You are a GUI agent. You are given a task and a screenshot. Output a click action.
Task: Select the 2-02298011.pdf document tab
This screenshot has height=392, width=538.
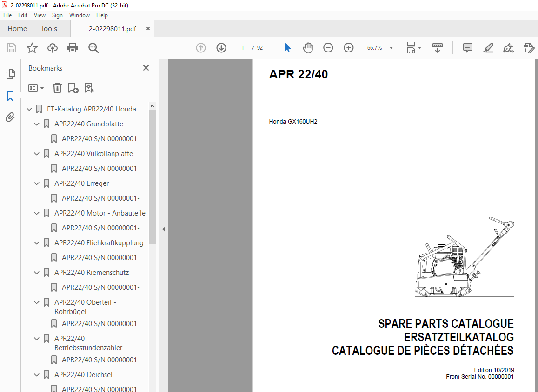pos(112,29)
